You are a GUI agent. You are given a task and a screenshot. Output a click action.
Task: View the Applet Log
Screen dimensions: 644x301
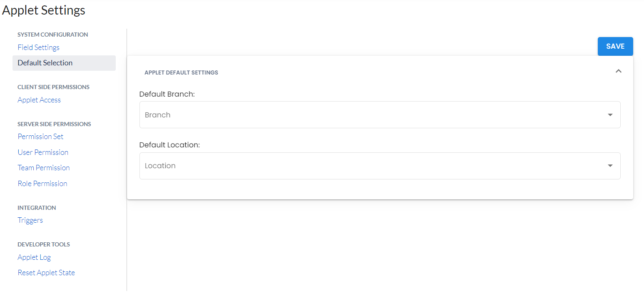34,257
